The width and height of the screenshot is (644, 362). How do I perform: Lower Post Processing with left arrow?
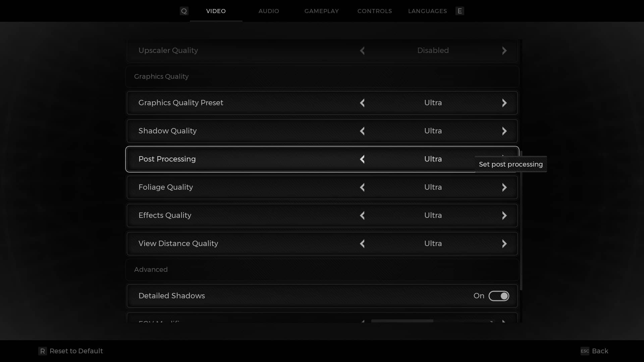[x=362, y=159]
